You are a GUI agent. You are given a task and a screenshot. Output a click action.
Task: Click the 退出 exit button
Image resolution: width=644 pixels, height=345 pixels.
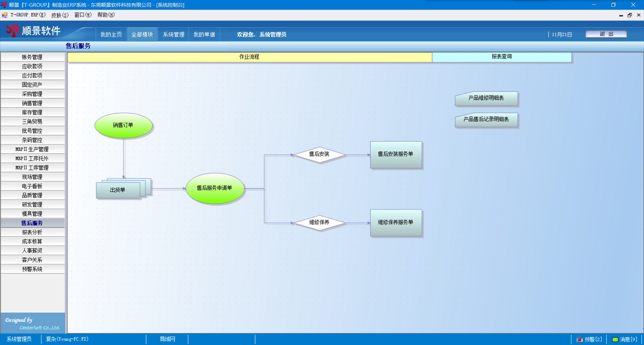(x=606, y=34)
